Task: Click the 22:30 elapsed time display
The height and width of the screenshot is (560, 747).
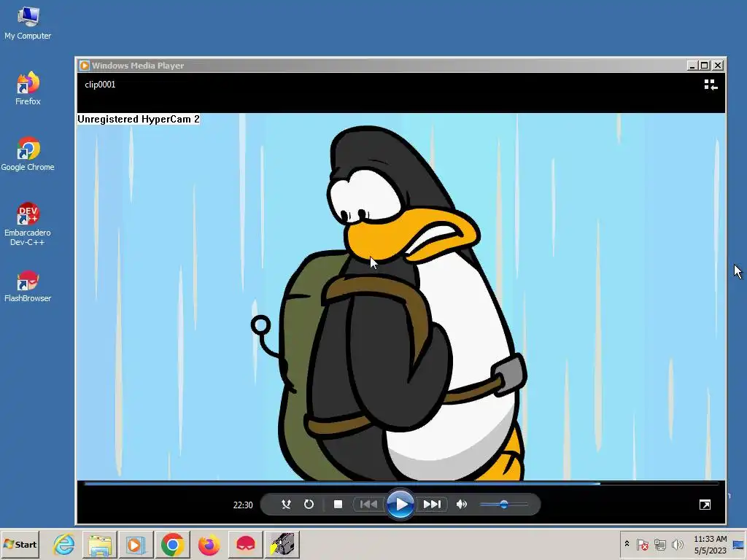Action: pyautogui.click(x=243, y=505)
